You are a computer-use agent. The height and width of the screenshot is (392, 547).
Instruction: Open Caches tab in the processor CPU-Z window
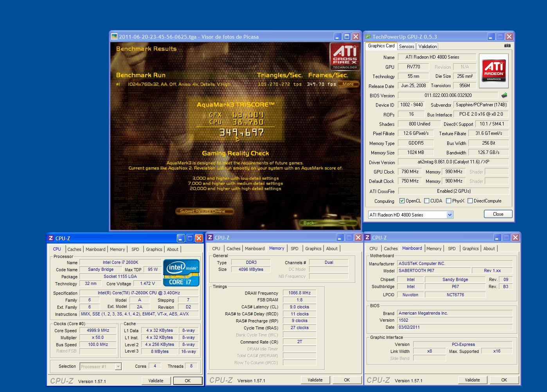(74, 249)
